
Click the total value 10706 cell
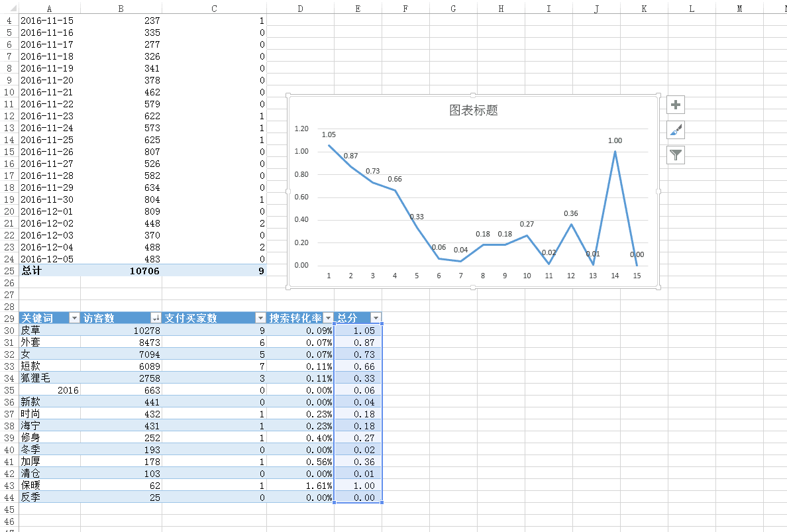click(x=121, y=270)
